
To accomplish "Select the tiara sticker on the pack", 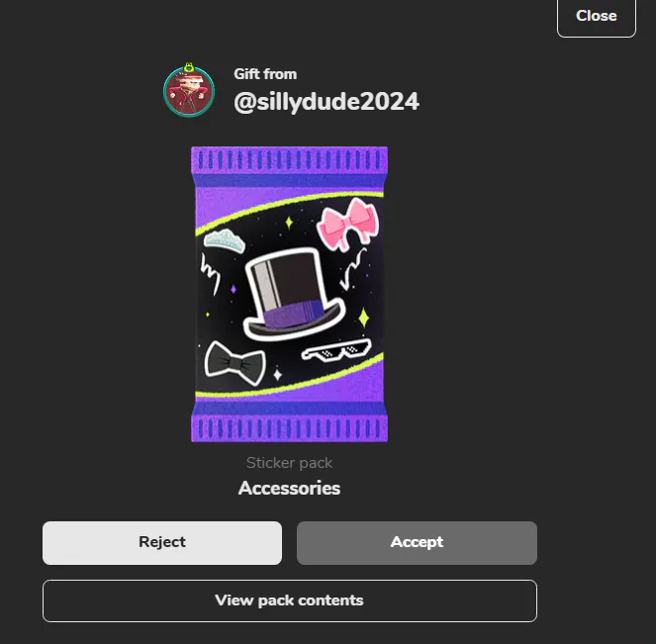I will [x=225, y=240].
